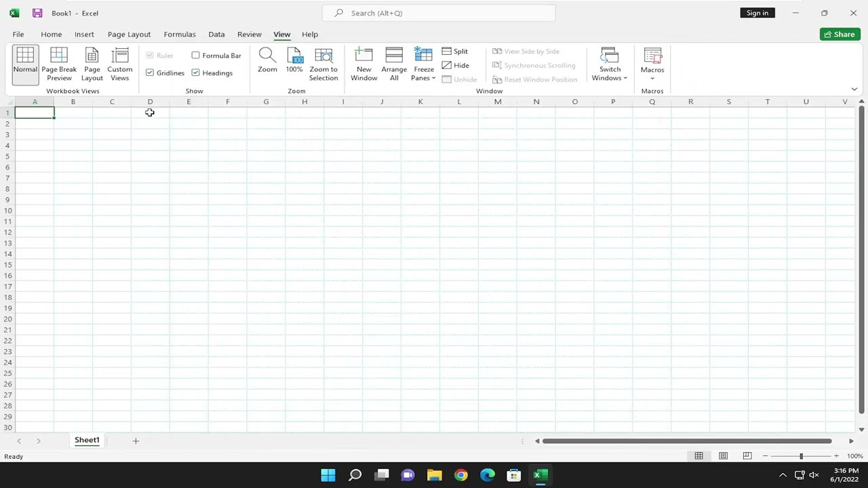
Task: Open File Explorer from taskbar
Action: click(435, 475)
